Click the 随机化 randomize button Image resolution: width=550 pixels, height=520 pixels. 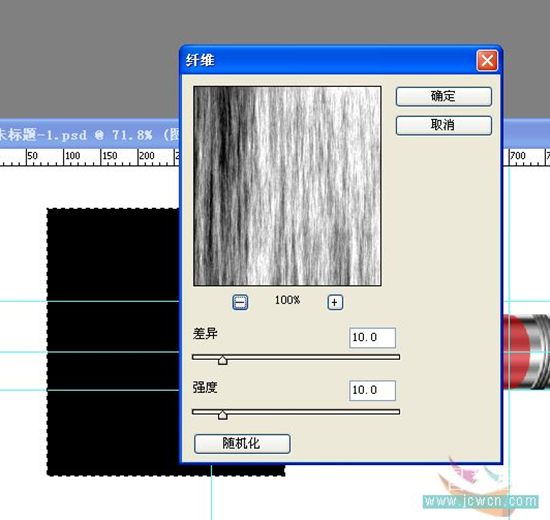click(x=242, y=444)
